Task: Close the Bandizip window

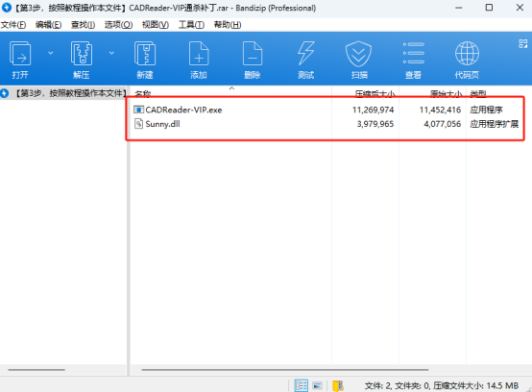Action: coord(520,8)
